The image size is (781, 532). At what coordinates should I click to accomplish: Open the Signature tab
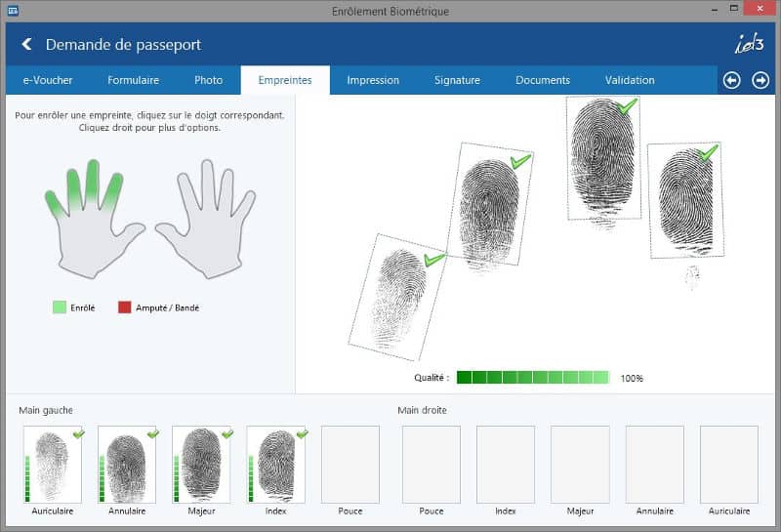point(457,80)
